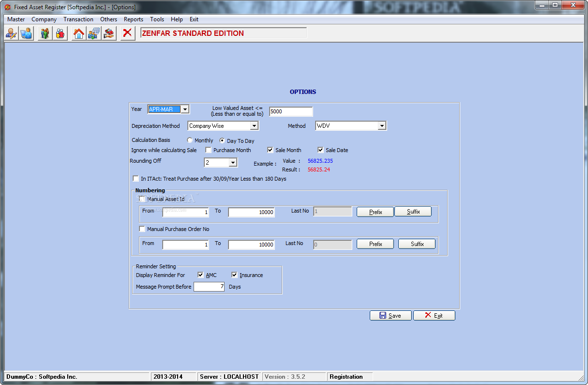Click Suffix button in Asset Id row
Image resolution: width=588 pixels, height=385 pixels.
pyautogui.click(x=413, y=212)
